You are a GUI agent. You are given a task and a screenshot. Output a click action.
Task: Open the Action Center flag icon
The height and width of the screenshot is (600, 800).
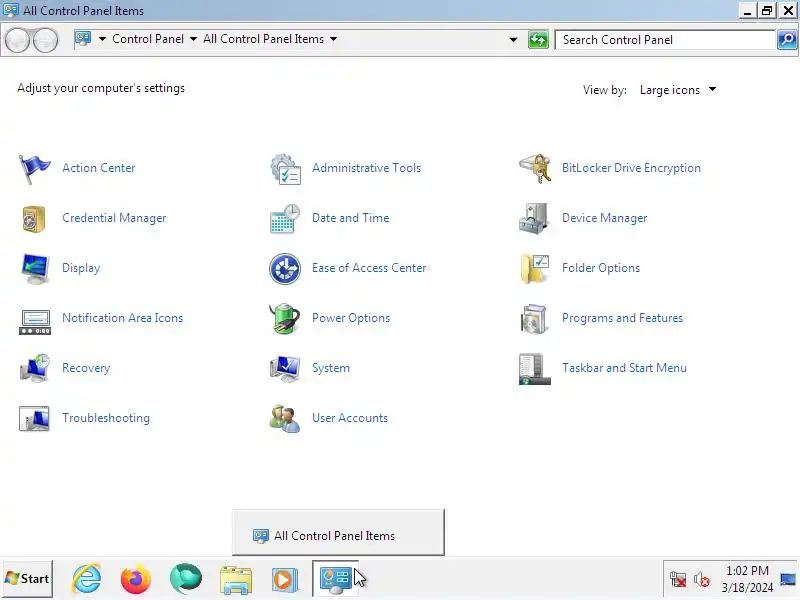click(x=34, y=168)
